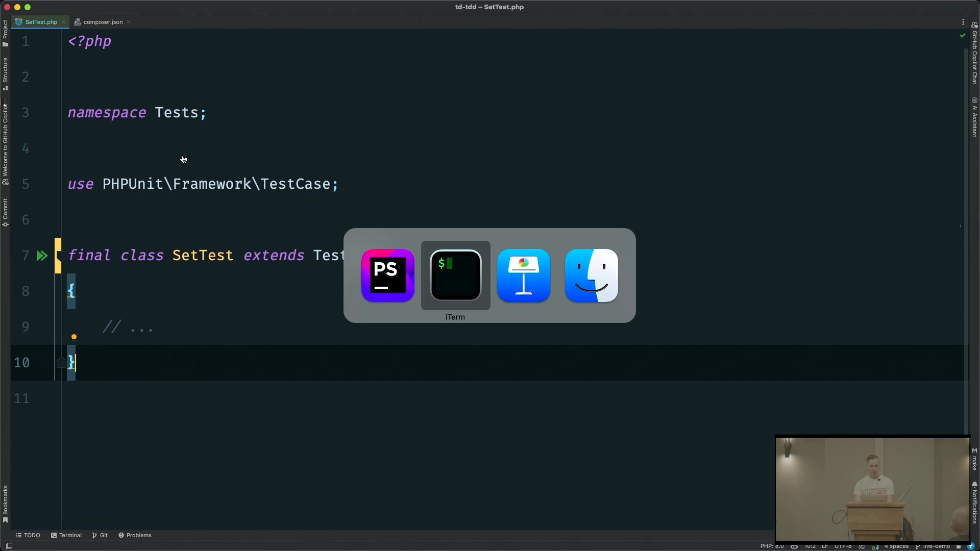980x551 pixels.
Task: Select Finder in the app switcher
Action: tap(592, 275)
